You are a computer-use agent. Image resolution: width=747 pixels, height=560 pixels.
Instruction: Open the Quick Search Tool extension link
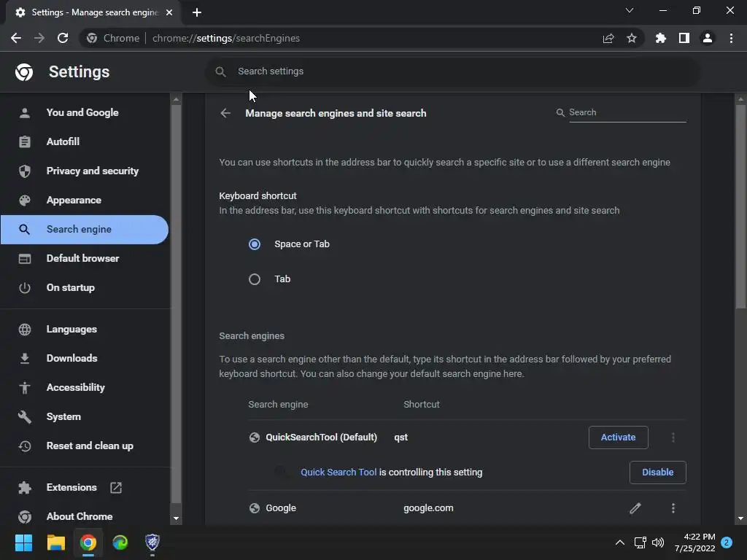pos(338,472)
